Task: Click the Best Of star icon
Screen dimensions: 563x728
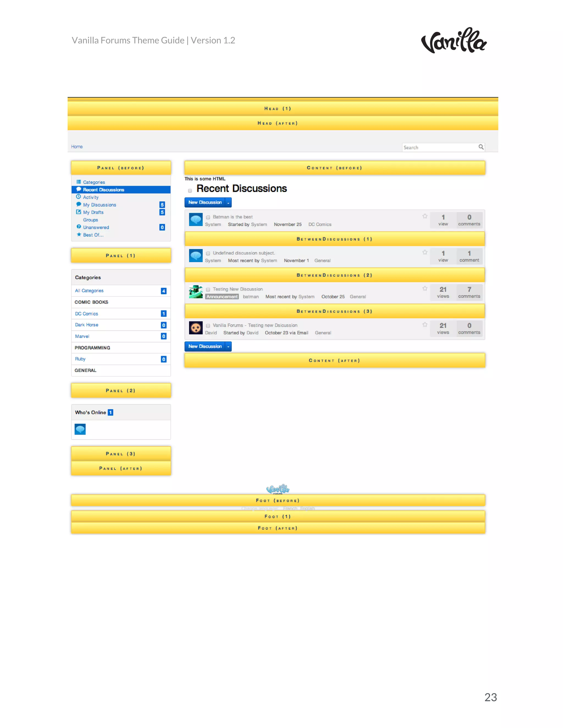Action: pos(79,234)
